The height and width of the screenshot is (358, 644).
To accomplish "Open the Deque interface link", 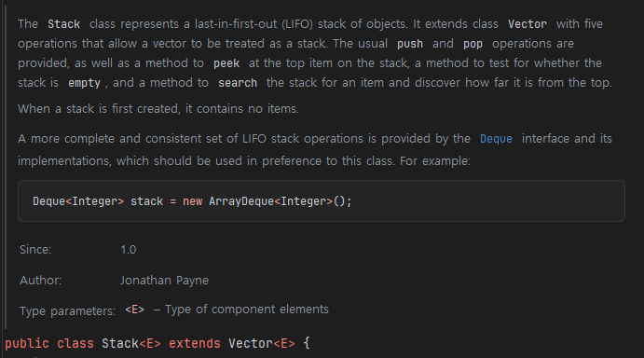I will click(496, 139).
